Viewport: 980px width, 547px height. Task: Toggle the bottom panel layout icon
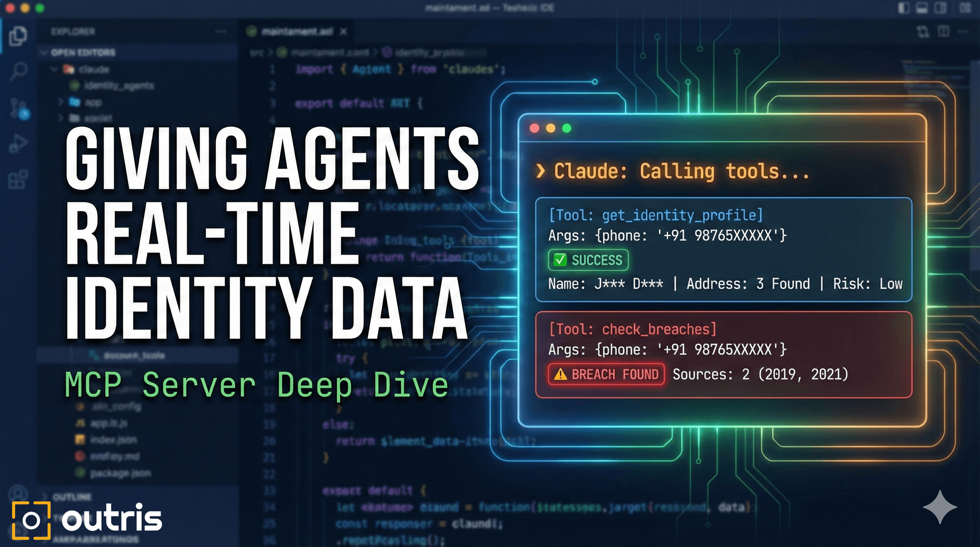(x=922, y=8)
